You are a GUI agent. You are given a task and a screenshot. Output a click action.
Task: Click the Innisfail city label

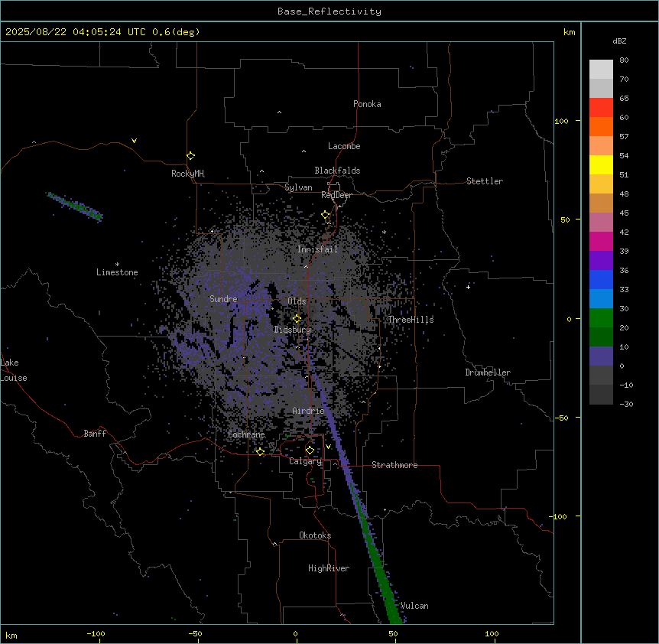tap(317, 249)
